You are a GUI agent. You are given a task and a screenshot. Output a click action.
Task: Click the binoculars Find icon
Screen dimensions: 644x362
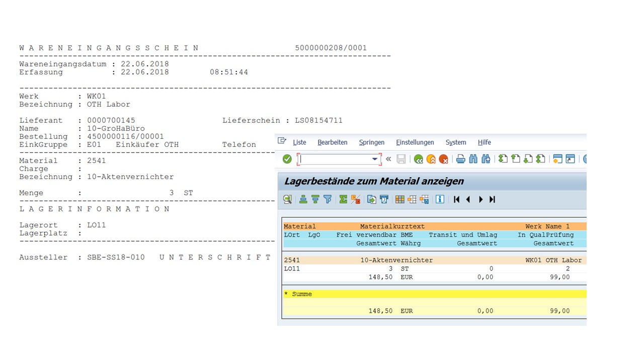coord(473,159)
